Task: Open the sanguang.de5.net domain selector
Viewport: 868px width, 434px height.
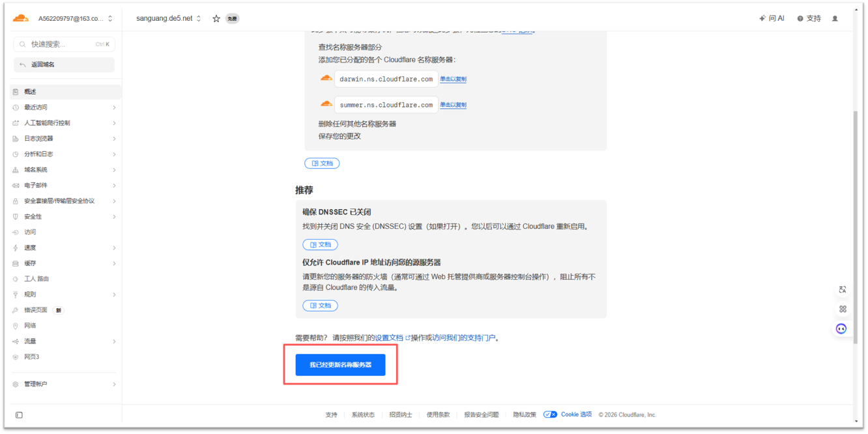Action: point(168,19)
